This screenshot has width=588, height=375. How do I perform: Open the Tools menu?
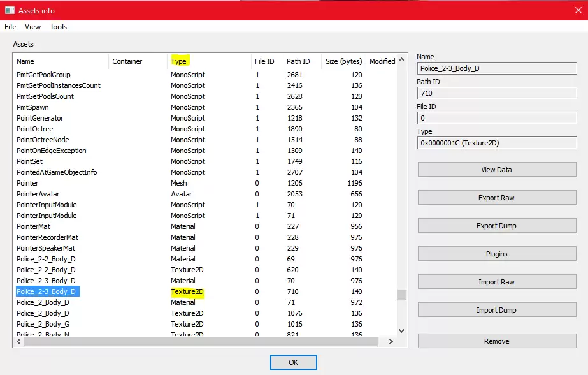(x=58, y=27)
